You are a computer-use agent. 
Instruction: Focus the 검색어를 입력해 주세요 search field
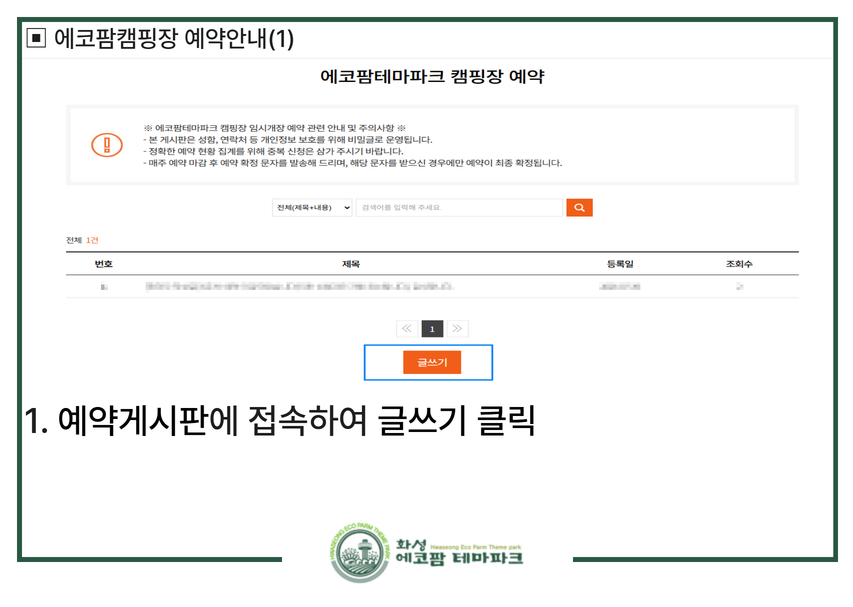[x=459, y=207]
